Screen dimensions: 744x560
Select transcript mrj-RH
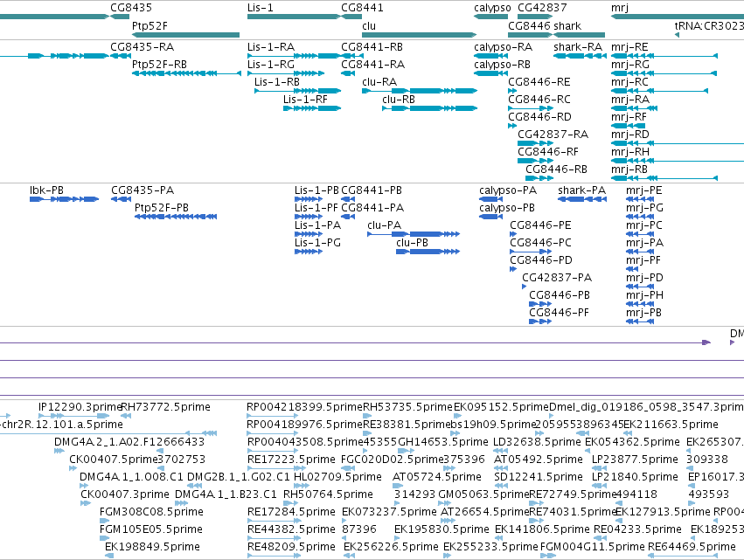[630, 152]
